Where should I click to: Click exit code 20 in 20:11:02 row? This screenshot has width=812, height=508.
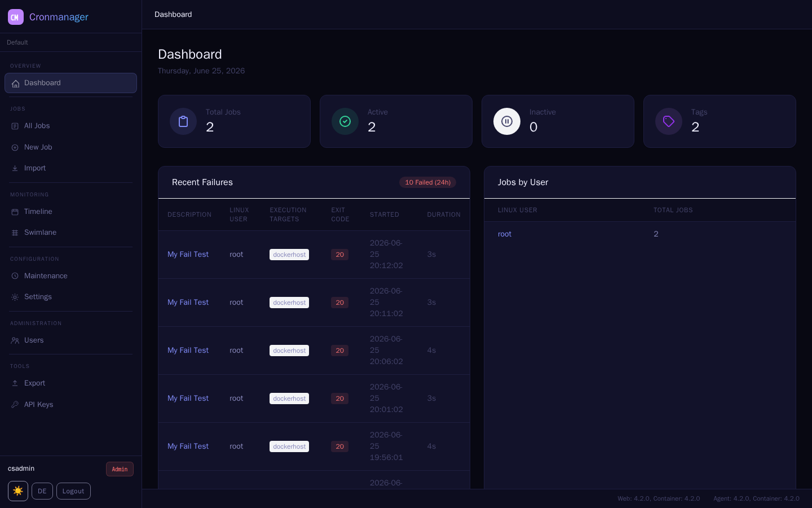point(339,303)
